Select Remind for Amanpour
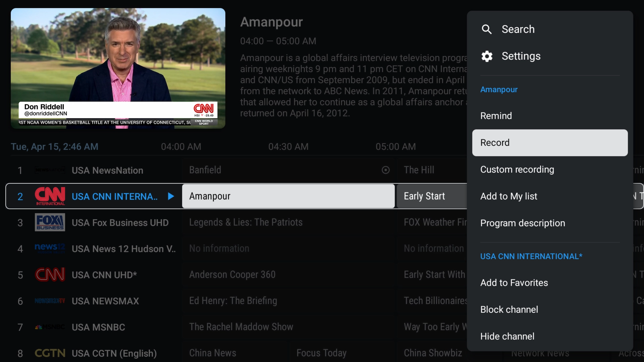Image resolution: width=644 pixels, height=362 pixels. 550,116
